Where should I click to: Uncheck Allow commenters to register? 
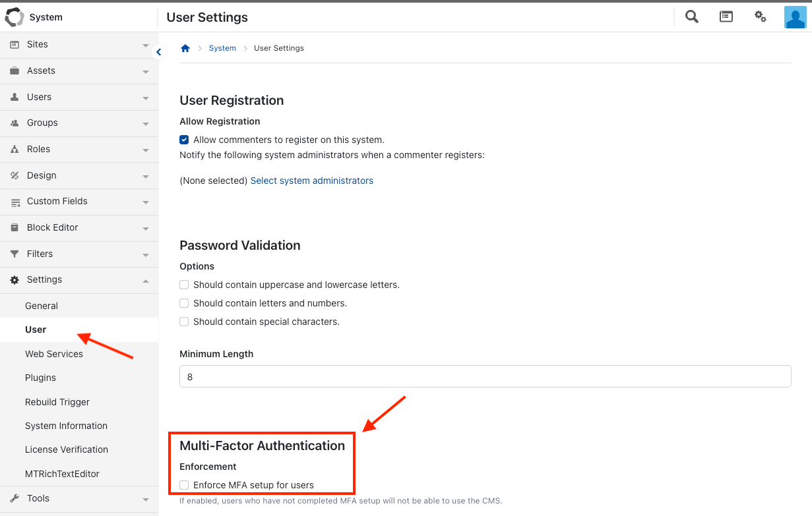185,140
